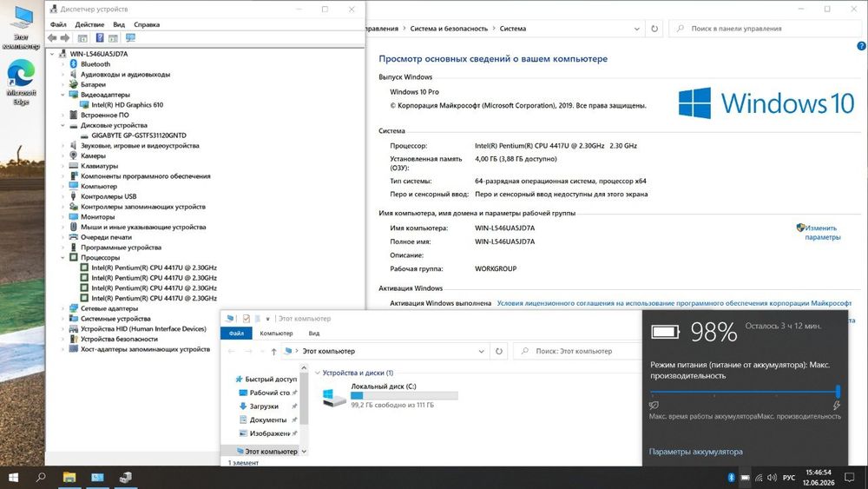Open Explorer address bar dropdown
868x489 pixels.
[481, 351]
